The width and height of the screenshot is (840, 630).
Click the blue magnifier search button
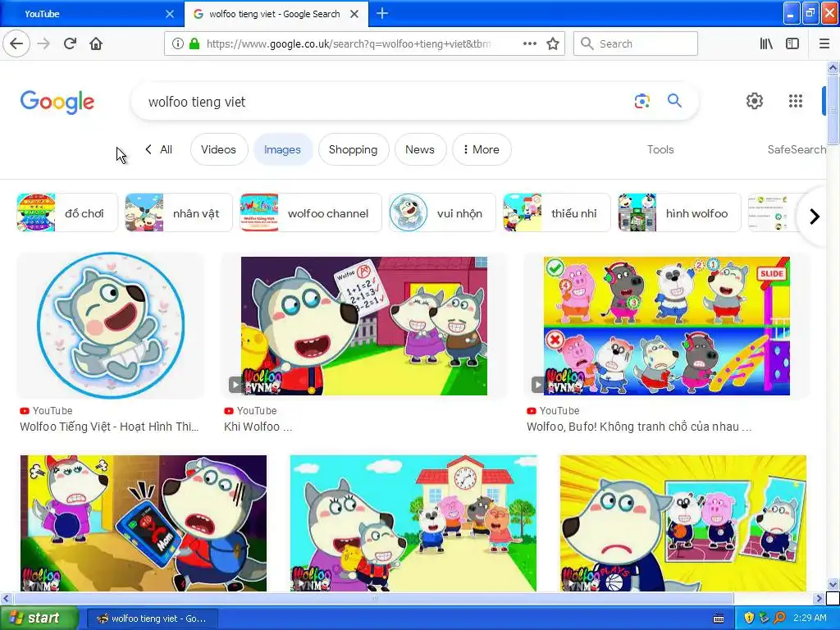(x=674, y=100)
